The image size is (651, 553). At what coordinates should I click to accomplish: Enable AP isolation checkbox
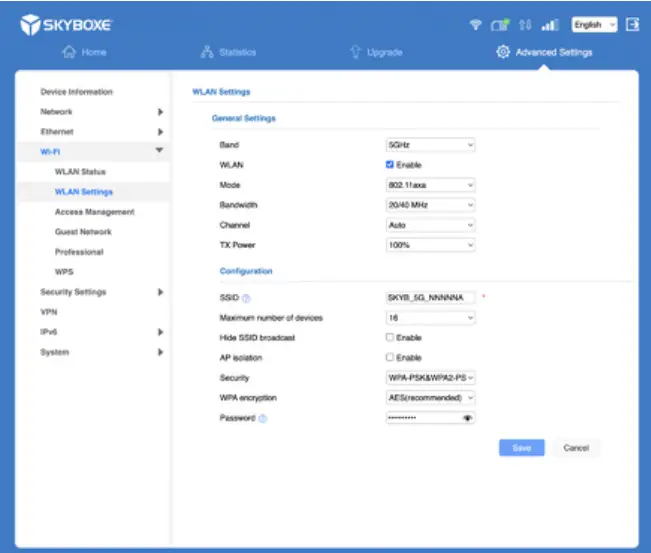[x=391, y=358]
